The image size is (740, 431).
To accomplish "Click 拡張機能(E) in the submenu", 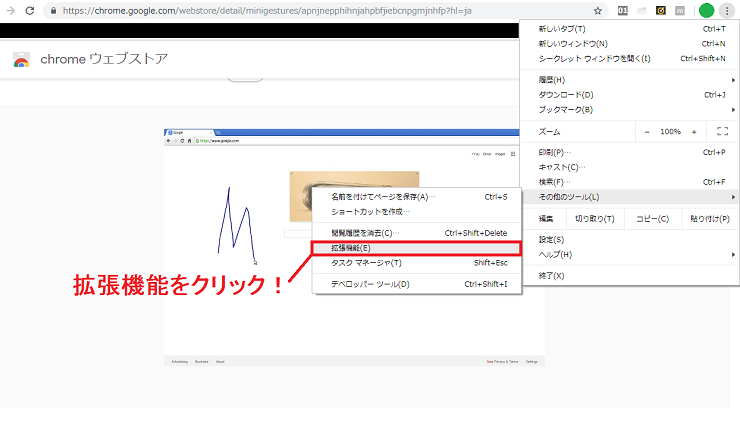I will click(x=417, y=248).
